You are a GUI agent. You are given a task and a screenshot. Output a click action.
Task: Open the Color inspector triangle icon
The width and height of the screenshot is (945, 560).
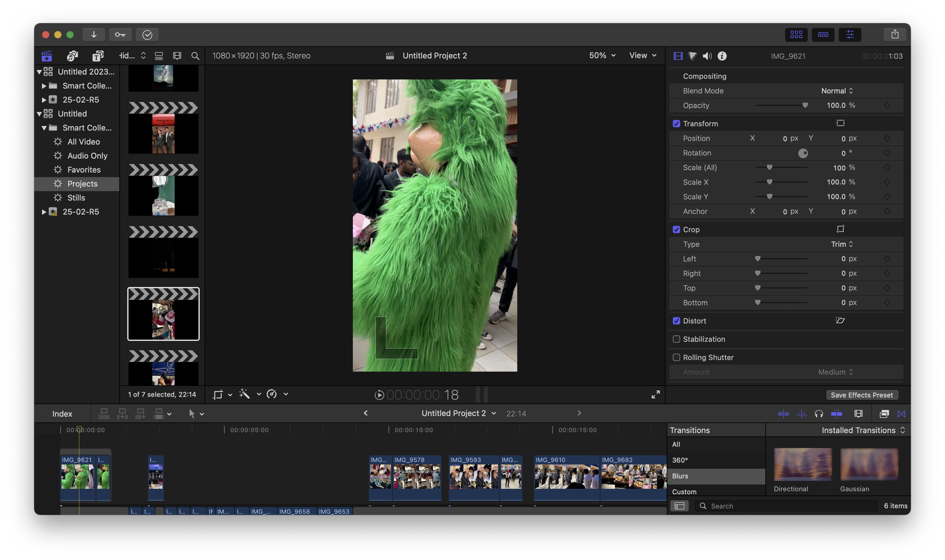coord(693,56)
